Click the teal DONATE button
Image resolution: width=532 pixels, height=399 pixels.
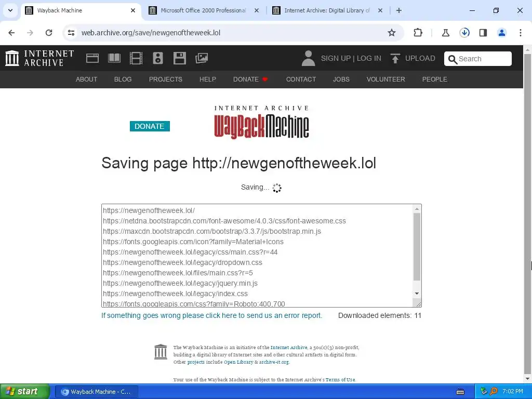[150, 126]
